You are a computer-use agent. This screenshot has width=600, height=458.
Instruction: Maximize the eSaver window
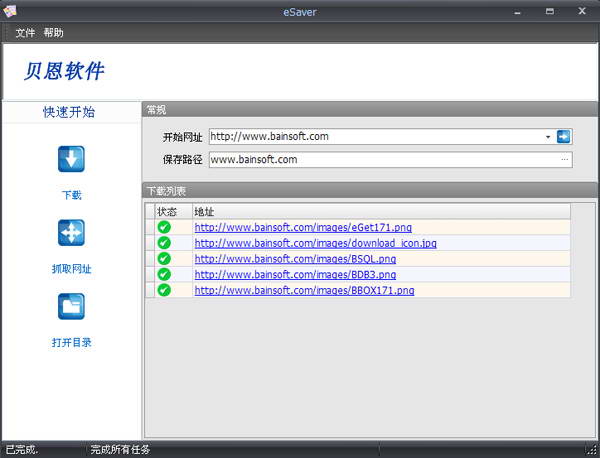550,11
